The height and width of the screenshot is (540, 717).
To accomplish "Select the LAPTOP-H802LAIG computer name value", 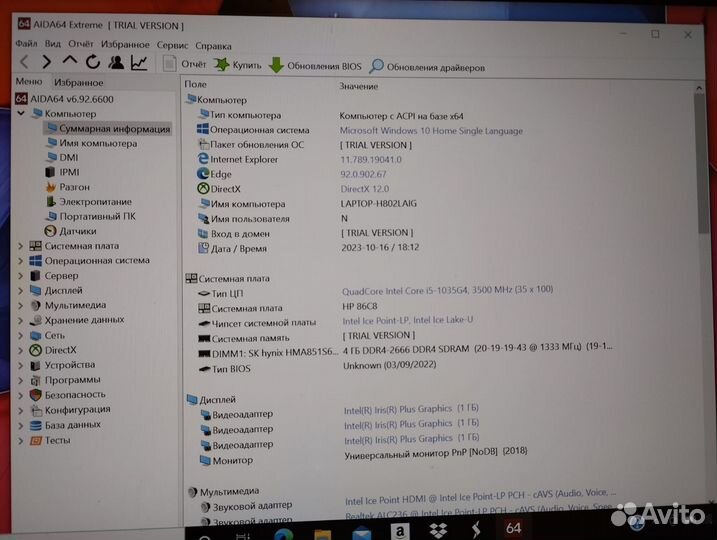I will coord(378,203).
